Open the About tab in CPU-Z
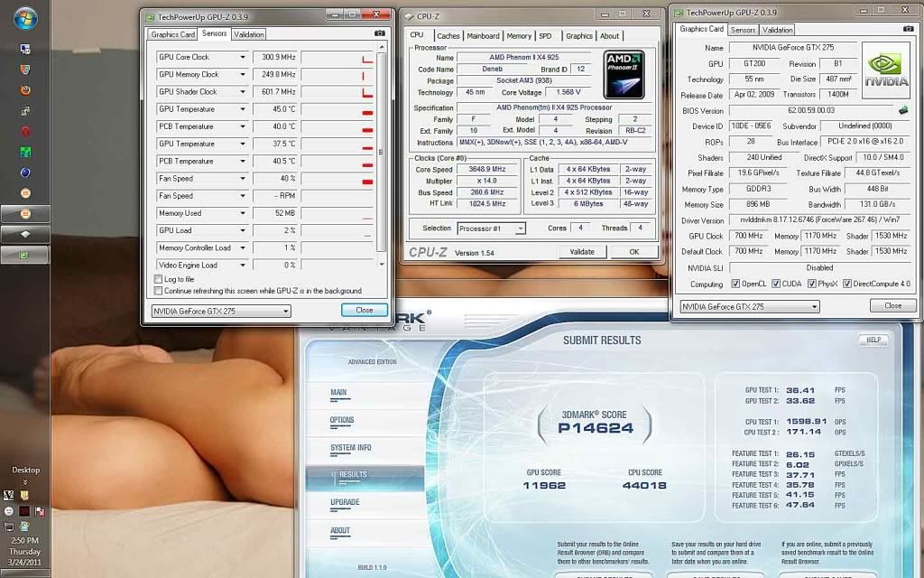The width and height of the screenshot is (924, 578). 609,36
